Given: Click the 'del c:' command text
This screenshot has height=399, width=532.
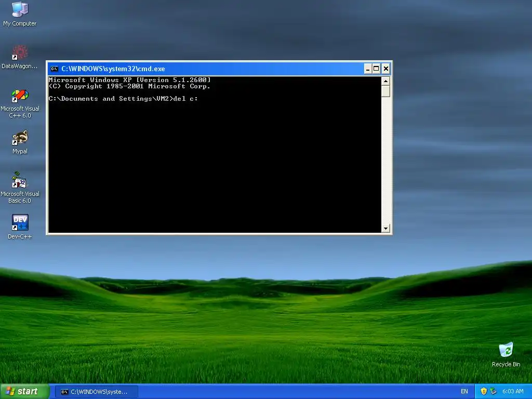Looking at the screenshot, I should tap(185, 99).
